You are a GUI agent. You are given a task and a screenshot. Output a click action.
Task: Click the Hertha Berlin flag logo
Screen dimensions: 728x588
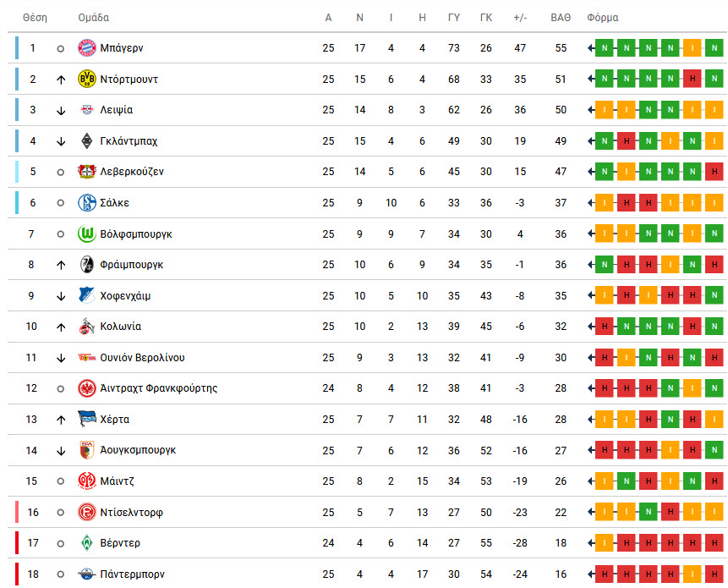click(x=87, y=419)
